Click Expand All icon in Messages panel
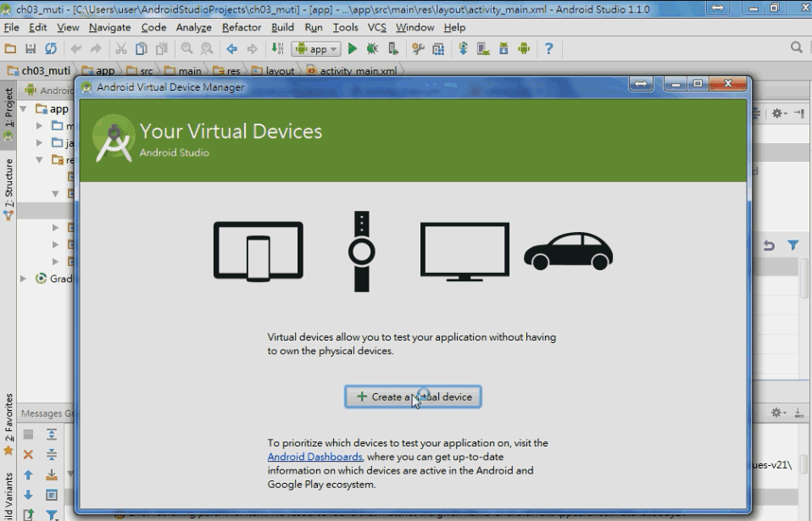The height and width of the screenshot is (521, 812). (51, 435)
